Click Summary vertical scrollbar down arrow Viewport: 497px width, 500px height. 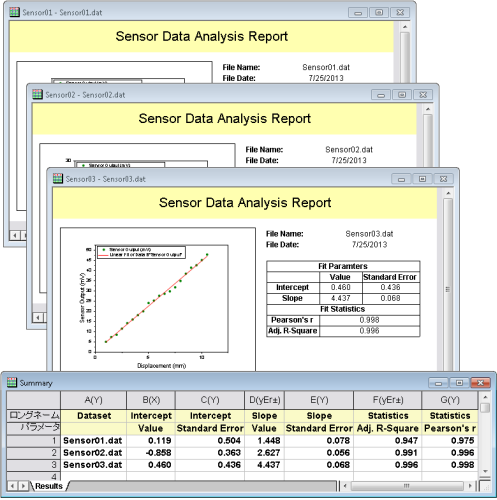tap(485, 471)
